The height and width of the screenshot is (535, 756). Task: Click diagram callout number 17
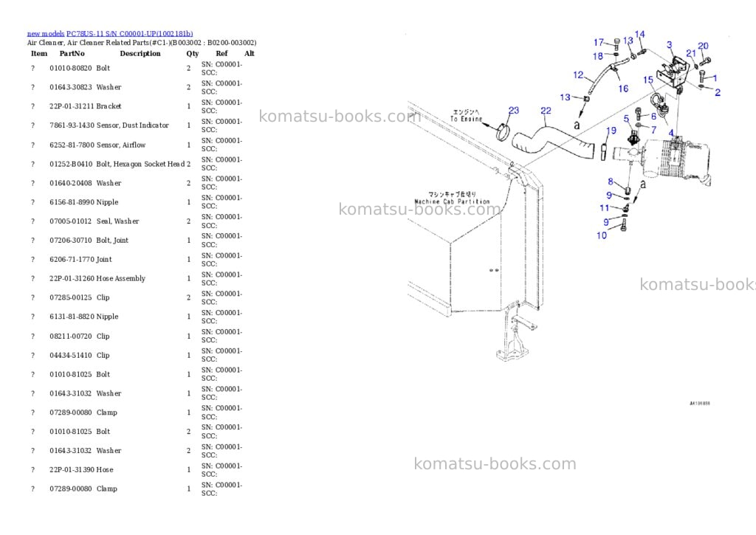coord(598,42)
